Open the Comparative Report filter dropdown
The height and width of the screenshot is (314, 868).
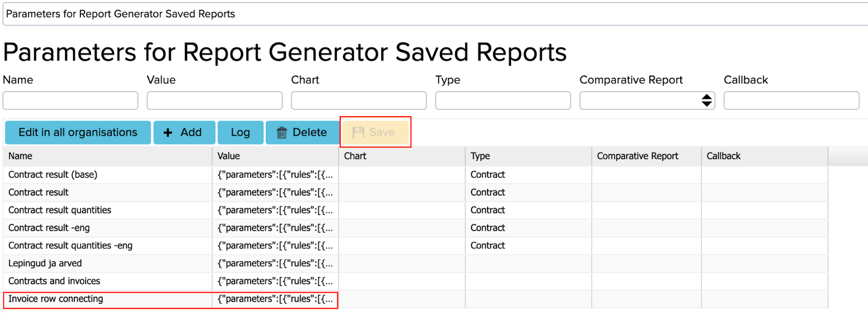click(647, 101)
